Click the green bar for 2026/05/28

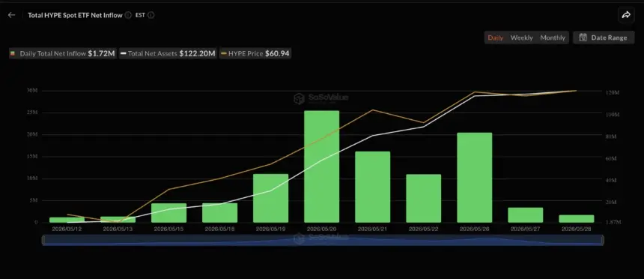(x=577, y=219)
